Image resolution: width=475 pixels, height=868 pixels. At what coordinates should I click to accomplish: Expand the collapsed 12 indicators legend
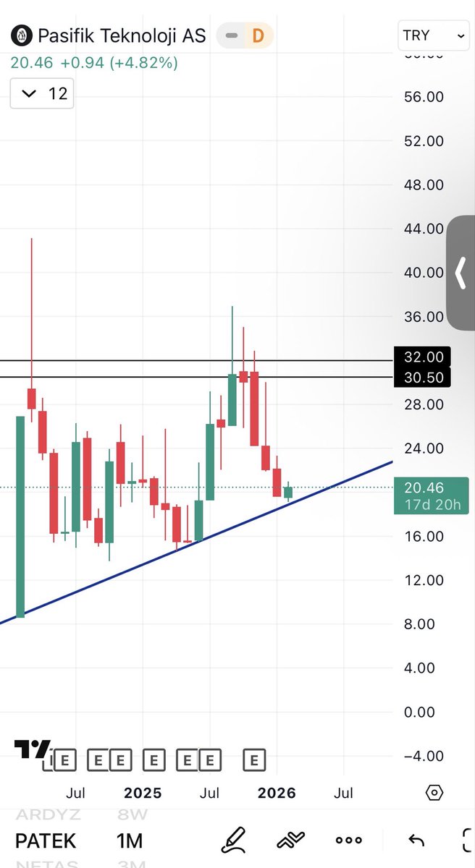(x=42, y=93)
